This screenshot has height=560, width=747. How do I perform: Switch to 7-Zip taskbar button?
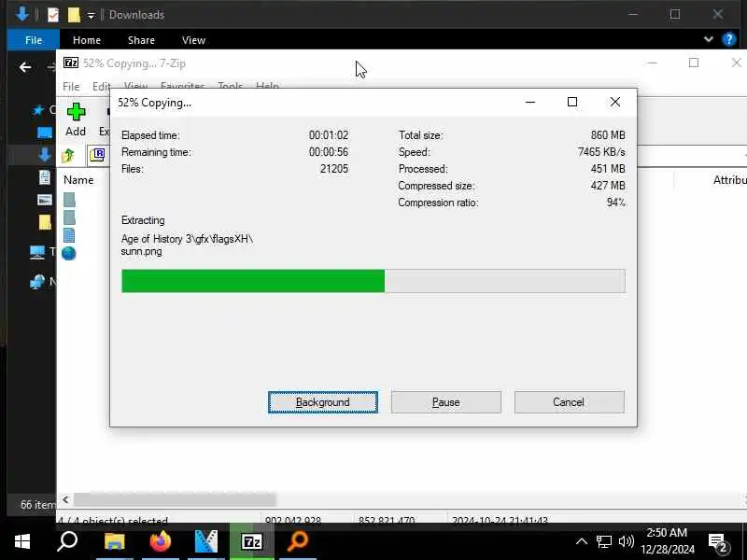tap(252, 541)
